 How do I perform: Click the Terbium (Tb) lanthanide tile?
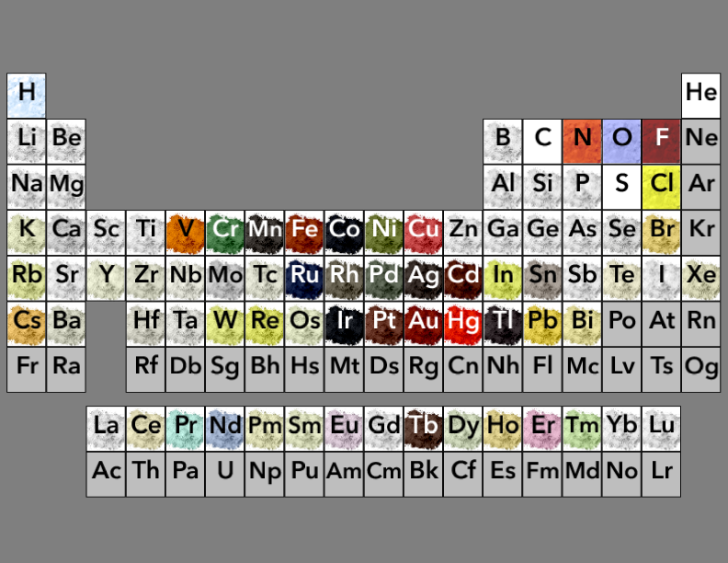point(424,427)
